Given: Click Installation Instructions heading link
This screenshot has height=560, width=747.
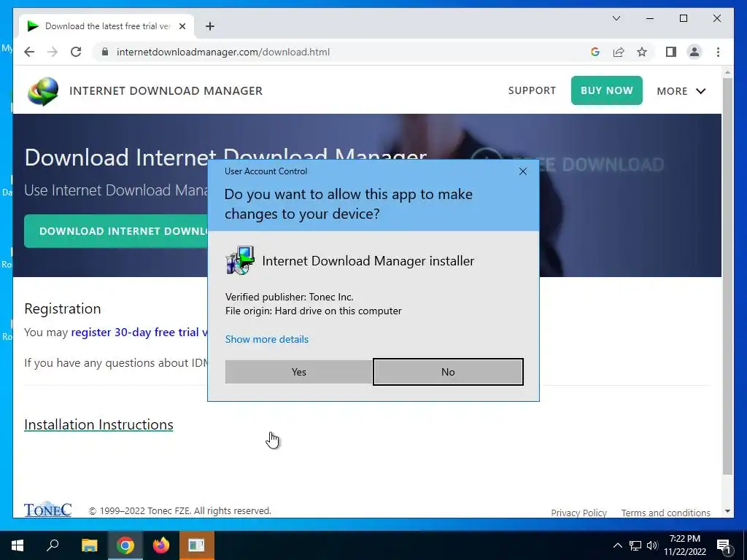Looking at the screenshot, I should point(98,424).
